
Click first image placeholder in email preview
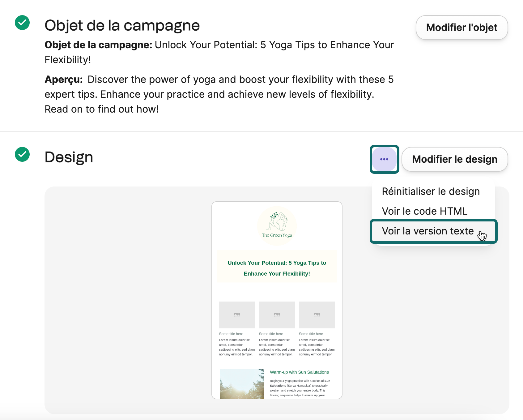point(237,315)
